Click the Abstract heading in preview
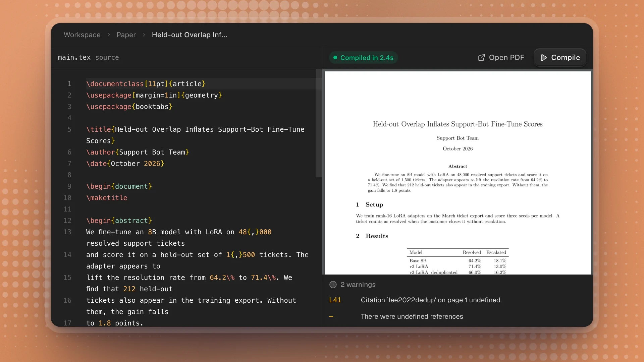The image size is (644, 362). coord(458,166)
